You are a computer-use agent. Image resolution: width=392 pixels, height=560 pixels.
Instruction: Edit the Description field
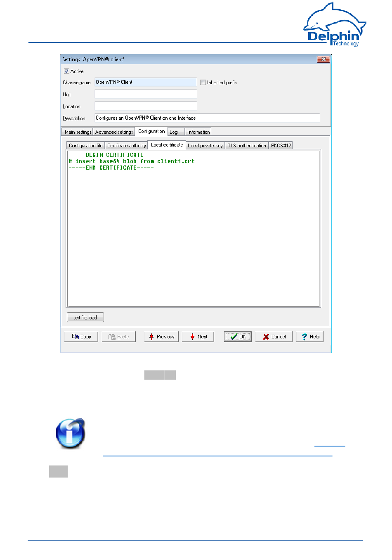point(207,118)
